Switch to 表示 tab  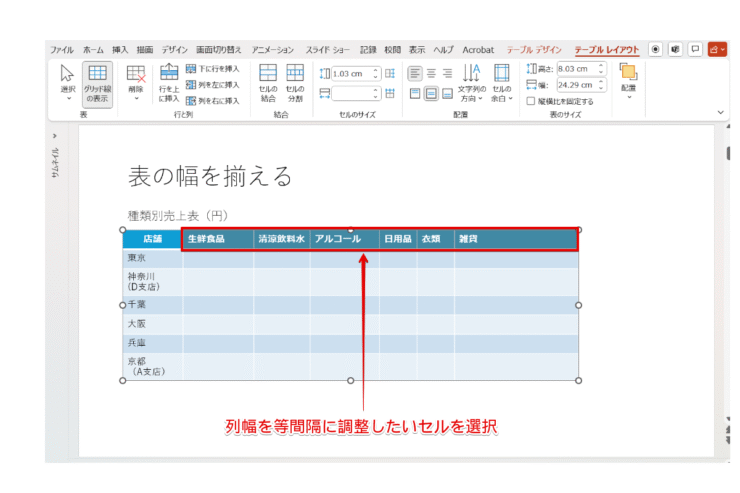(x=417, y=50)
